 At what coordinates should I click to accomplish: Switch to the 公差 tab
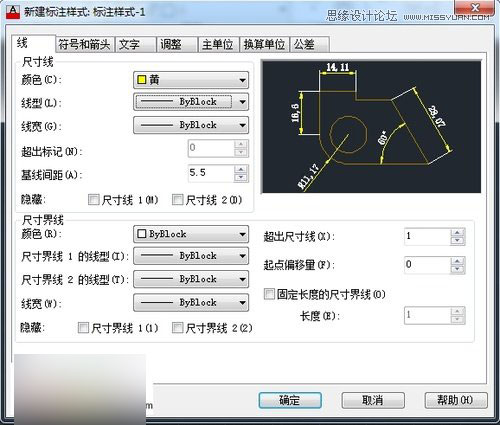(310, 44)
